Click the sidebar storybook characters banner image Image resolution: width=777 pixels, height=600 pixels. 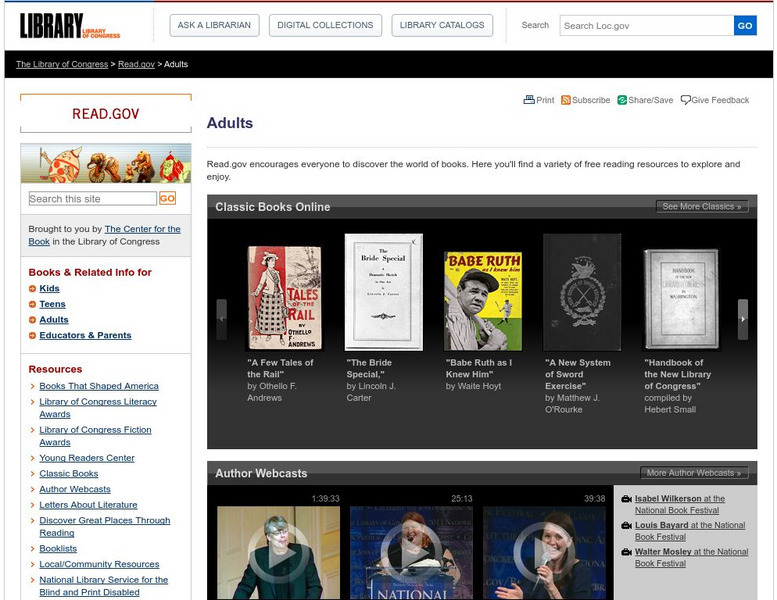pyautogui.click(x=106, y=164)
